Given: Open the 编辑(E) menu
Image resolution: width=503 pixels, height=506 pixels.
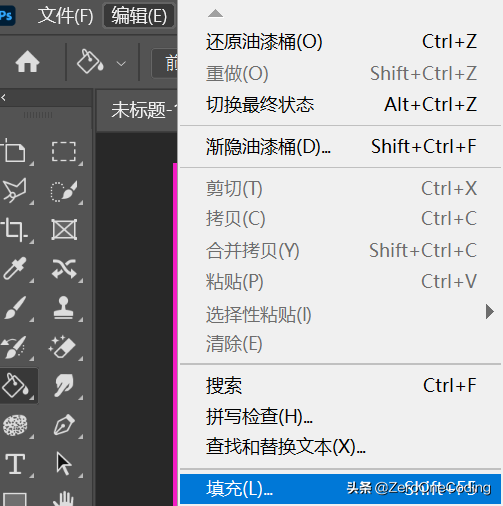Looking at the screenshot, I should pos(139,16).
